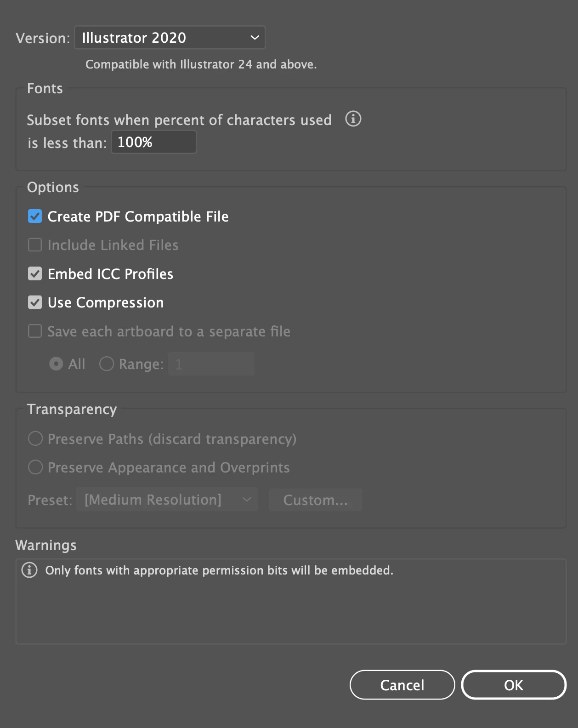578x728 pixels.
Task: Disable Embed ICC Profiles checkbox
Action: (35, 274)
